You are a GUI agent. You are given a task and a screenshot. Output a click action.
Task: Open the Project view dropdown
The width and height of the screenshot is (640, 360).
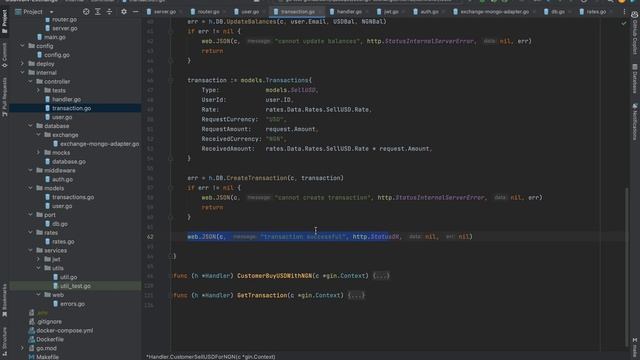point(51,12)
